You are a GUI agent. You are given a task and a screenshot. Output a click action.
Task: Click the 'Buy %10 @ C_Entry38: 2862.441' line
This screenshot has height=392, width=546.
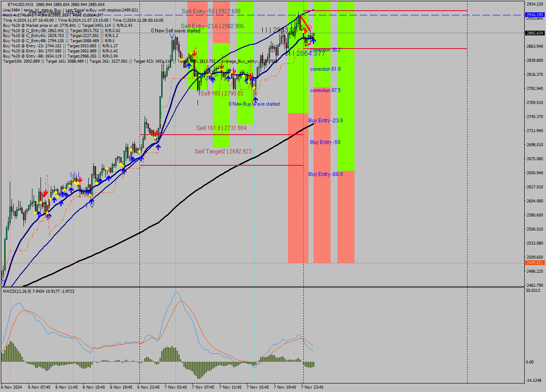(61, 31)
